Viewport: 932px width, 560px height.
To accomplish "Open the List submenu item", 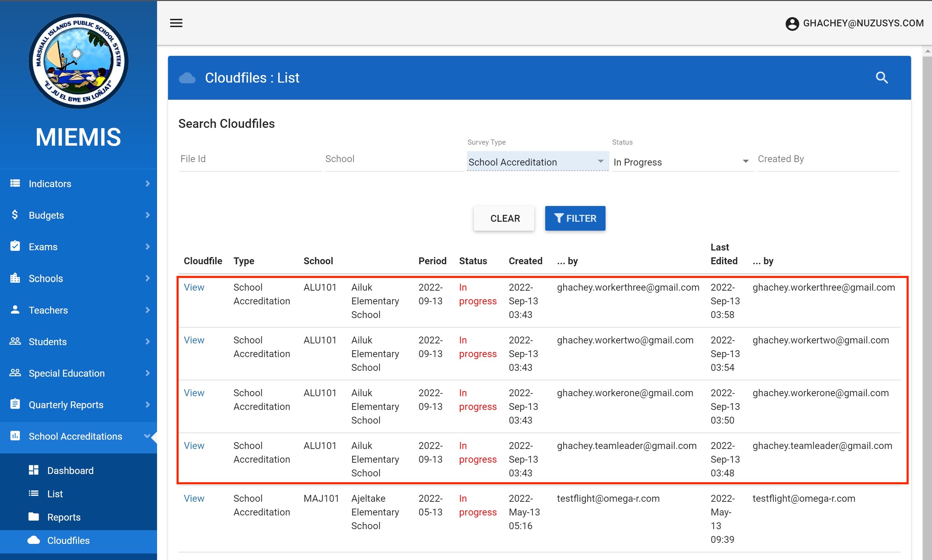I will pyautogui.click(x=55, y=494).
